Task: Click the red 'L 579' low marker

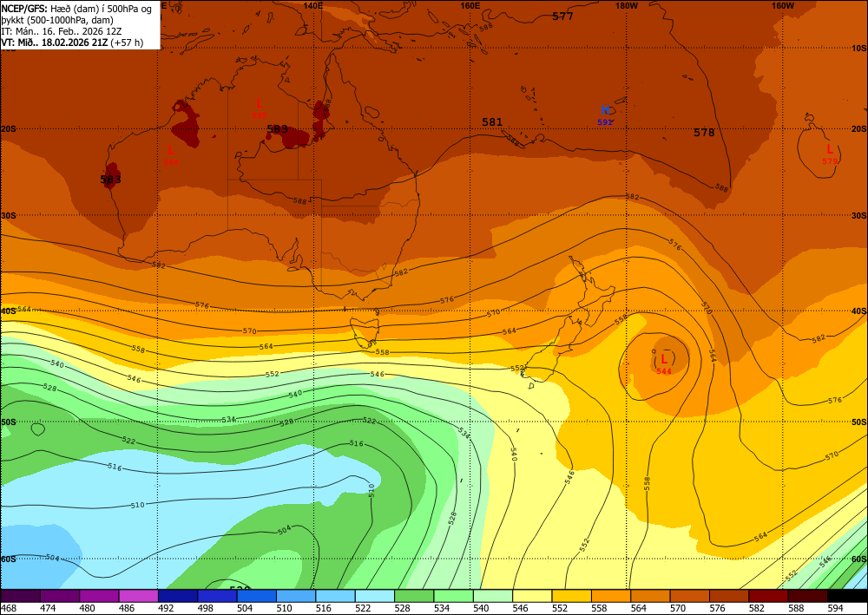Action: 829,154
